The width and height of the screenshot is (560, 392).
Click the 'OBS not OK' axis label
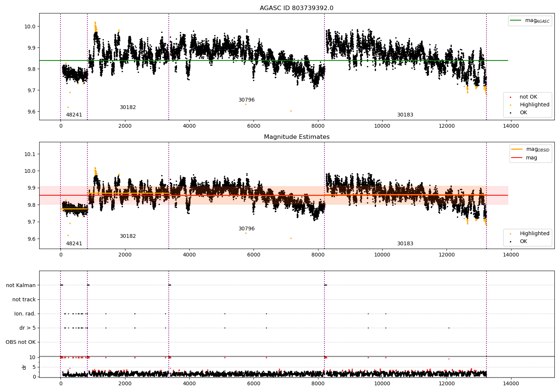coord(21,342)
